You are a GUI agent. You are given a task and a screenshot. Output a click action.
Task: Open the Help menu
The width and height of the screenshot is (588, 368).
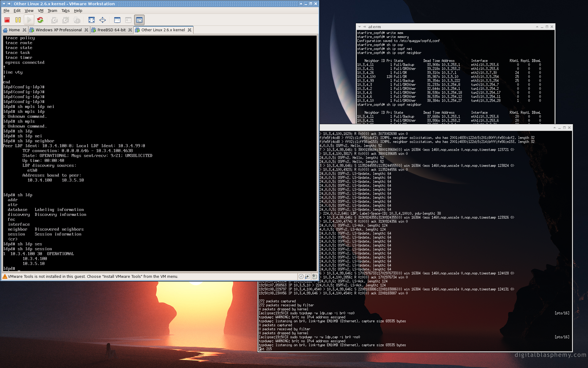tap(78, 10)
